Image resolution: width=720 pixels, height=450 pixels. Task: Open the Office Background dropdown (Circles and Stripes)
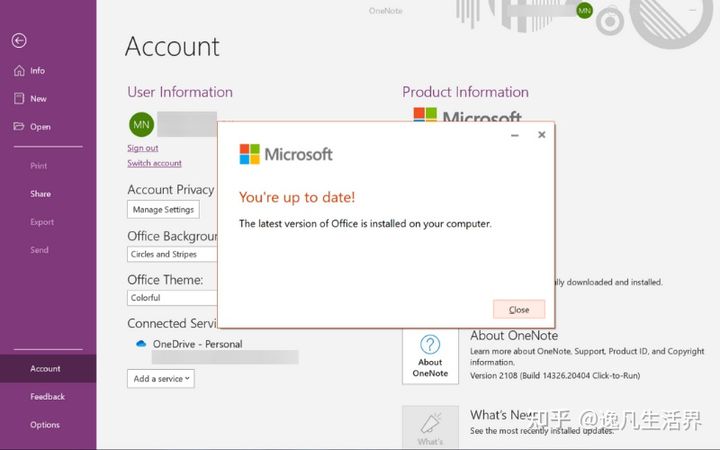coord(172,254)
